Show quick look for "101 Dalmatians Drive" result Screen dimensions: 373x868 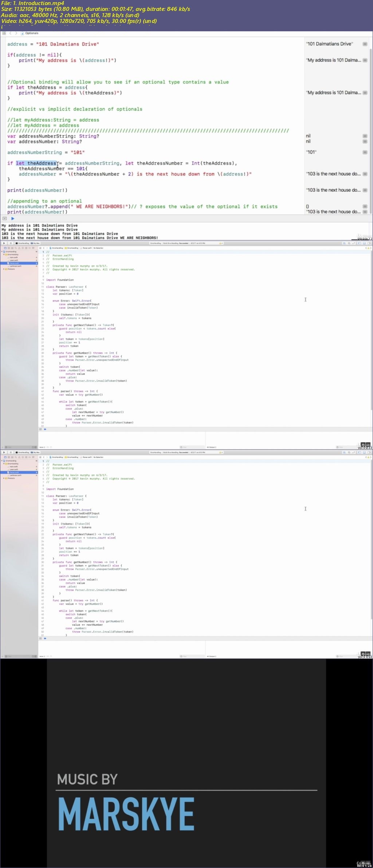pyautogui.click(x=365, y=44)
